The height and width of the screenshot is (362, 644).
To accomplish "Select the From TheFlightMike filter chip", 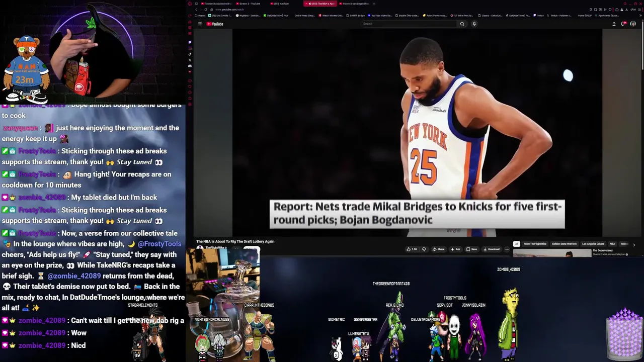I will tap(535, 244).
